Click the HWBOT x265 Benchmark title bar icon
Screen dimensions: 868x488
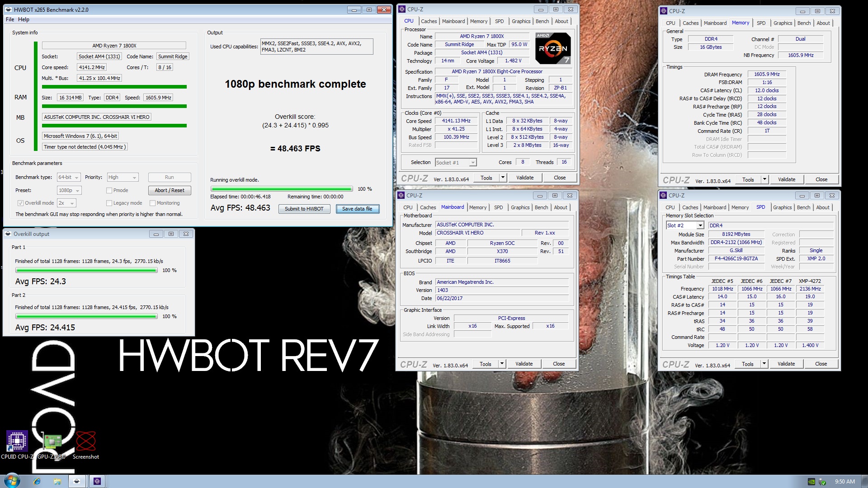tap(9, 9)
